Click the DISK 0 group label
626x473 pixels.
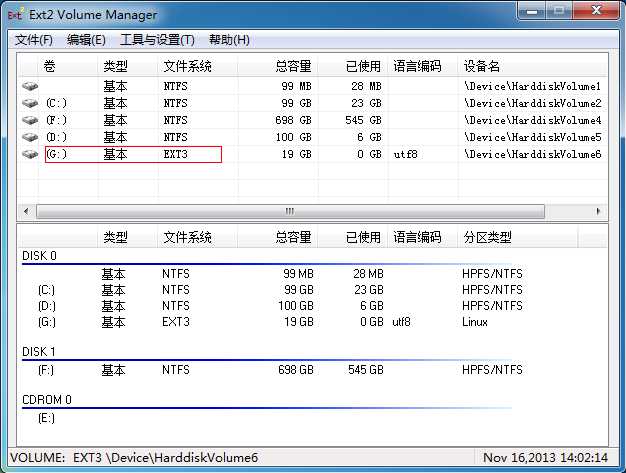tap(39, 256)
